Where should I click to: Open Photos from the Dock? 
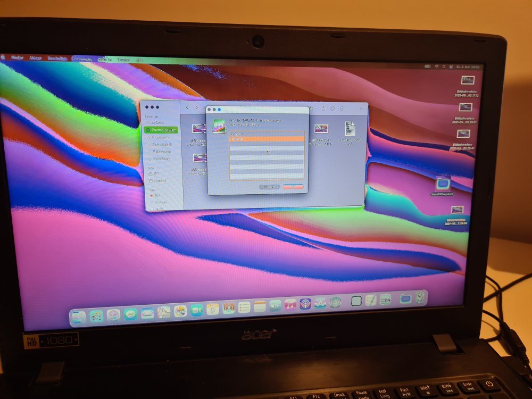[x=180, y=311]
